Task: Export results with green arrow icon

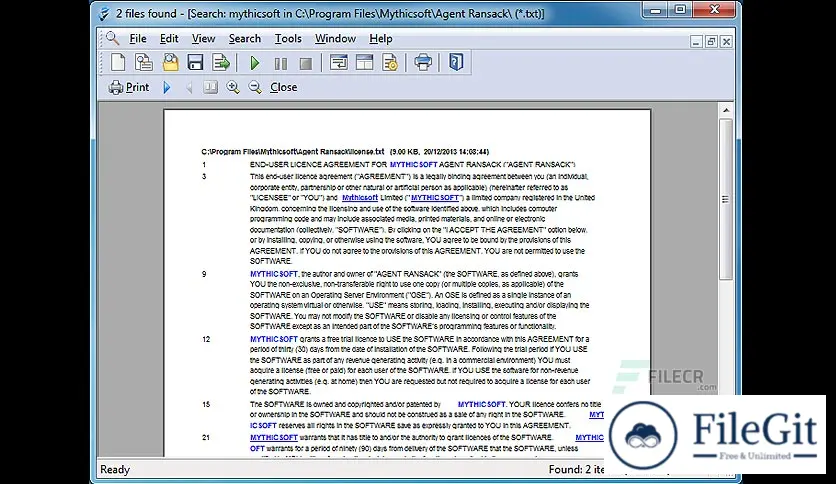Action: tap(221, 62)
